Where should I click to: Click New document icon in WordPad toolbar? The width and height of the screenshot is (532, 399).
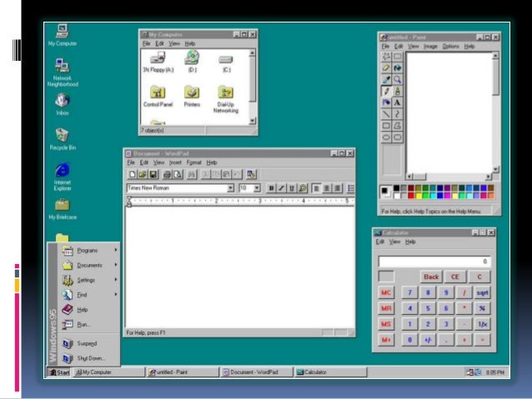[x=132, y=174]
